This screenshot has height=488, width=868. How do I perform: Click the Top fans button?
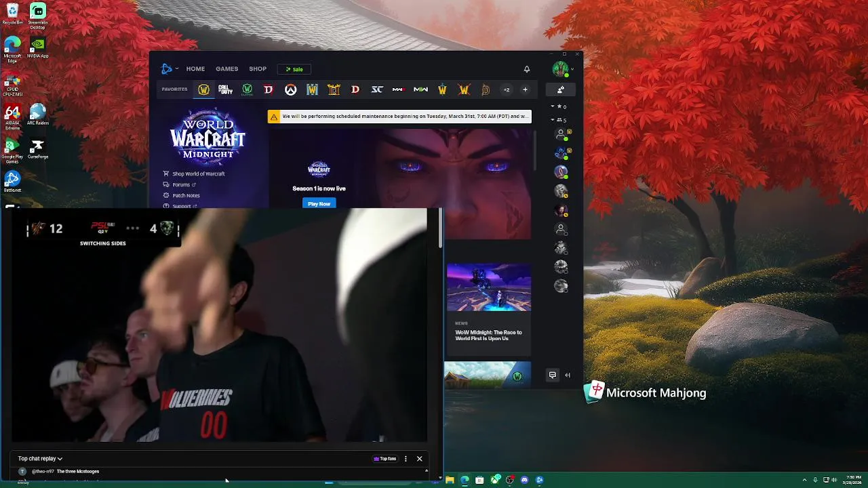pyautogui.click(x=384, y=459)
